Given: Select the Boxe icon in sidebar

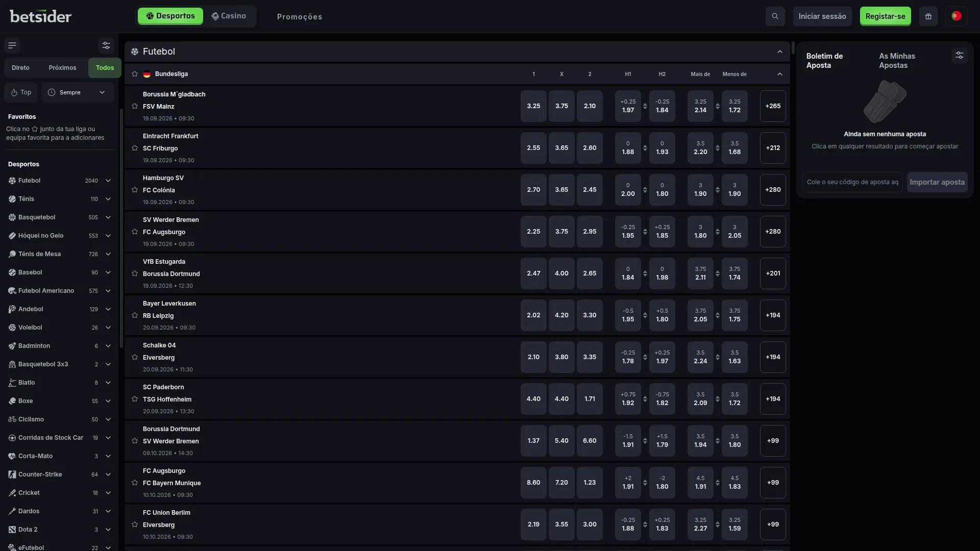Looking at the screenshot, I should point(12,401).
